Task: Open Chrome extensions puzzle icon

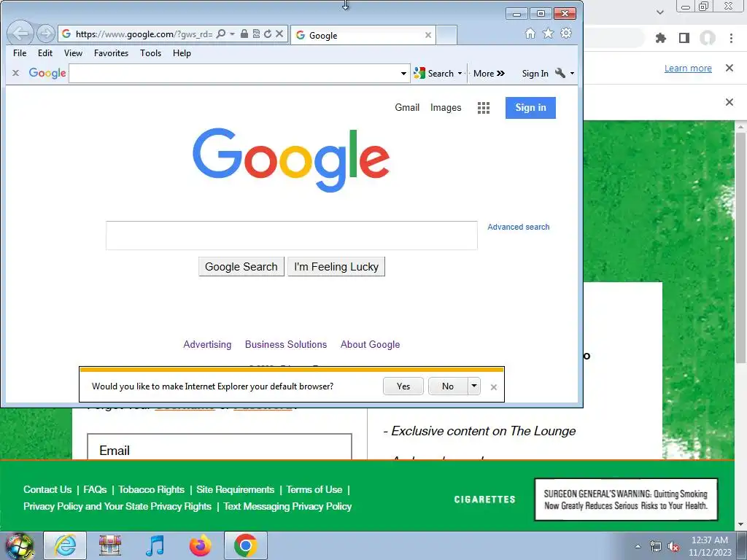Action: [660, 38]
